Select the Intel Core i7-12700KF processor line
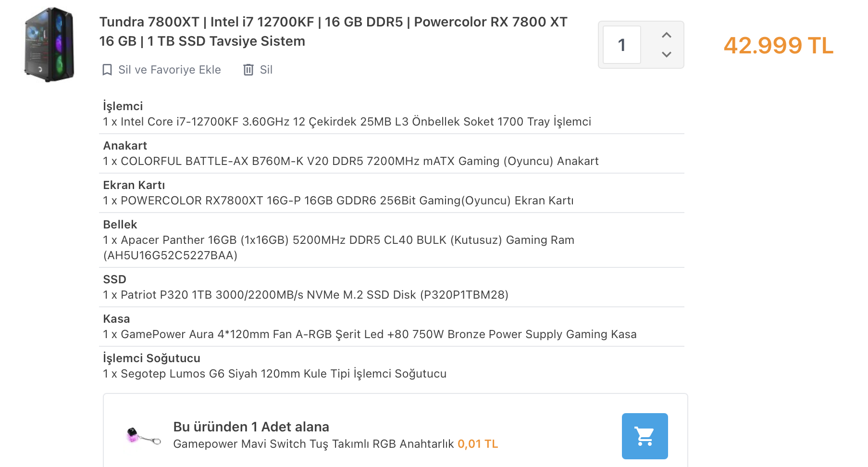The width and height of the screenshot is (868, 467). click(x=347, y=122)
